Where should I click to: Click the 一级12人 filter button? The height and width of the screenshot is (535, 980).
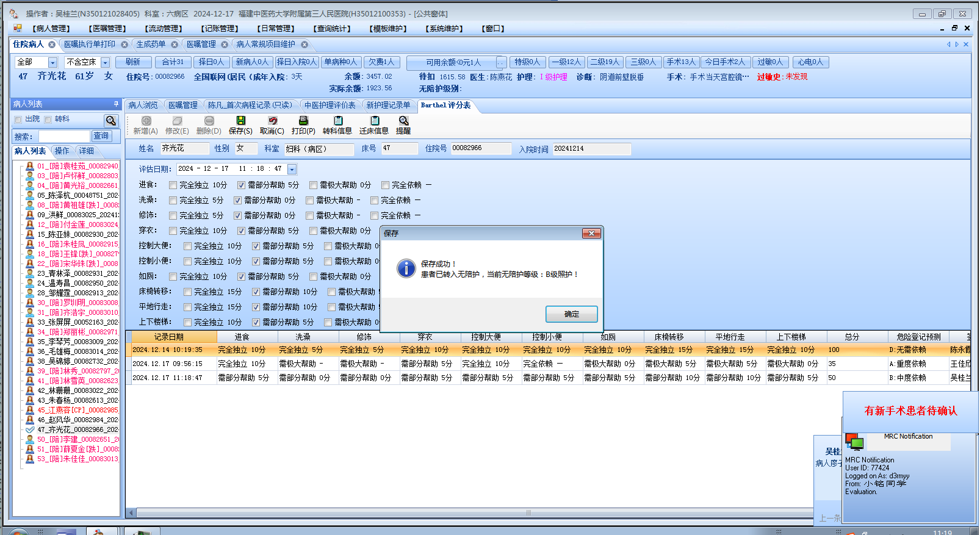pyautogui.click(x=566, y=62)
